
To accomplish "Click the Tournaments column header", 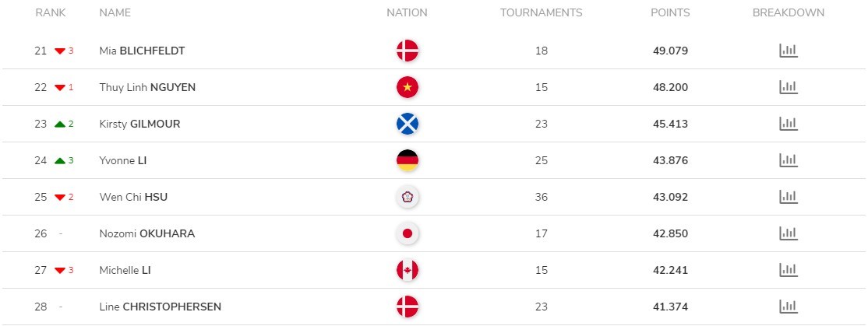I will click(542, 12).
